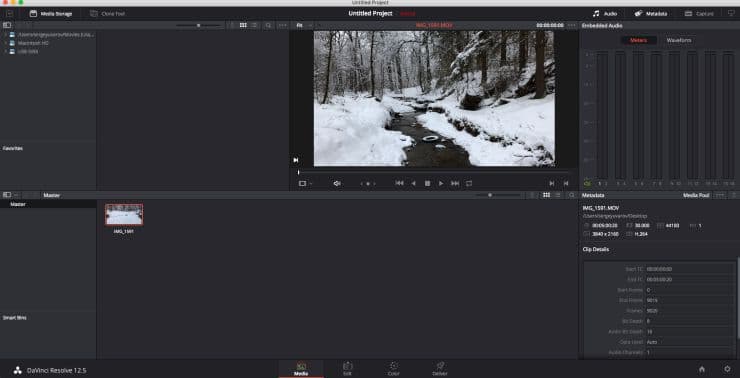Image resolution: width=740 pixels, height=378 pixels.
Task: Click the green audio indicator below meters
Action: click(x=587, y=183)
